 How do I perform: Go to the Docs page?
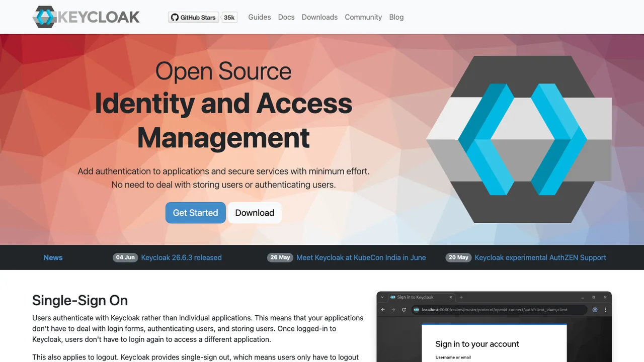[x=286, y=17]
